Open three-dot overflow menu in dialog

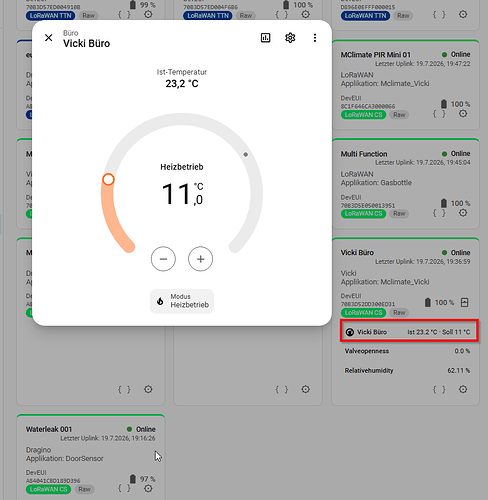(x=315, y=38)
